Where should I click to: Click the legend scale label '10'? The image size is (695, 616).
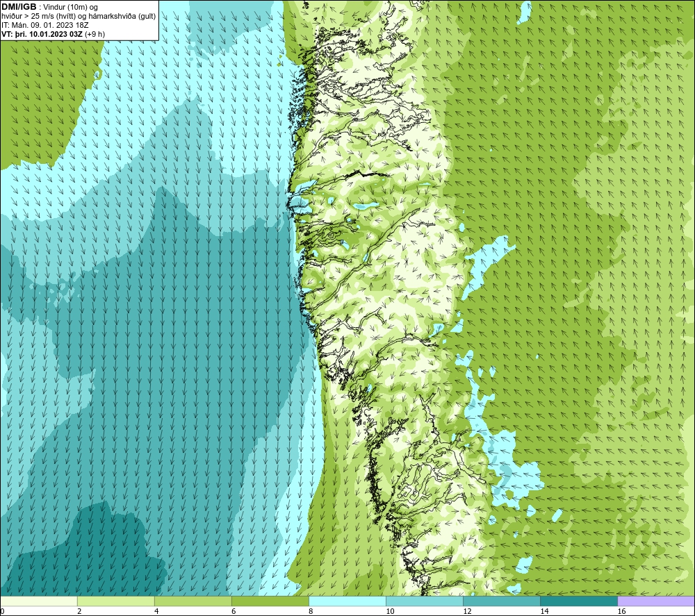point(390,611)
